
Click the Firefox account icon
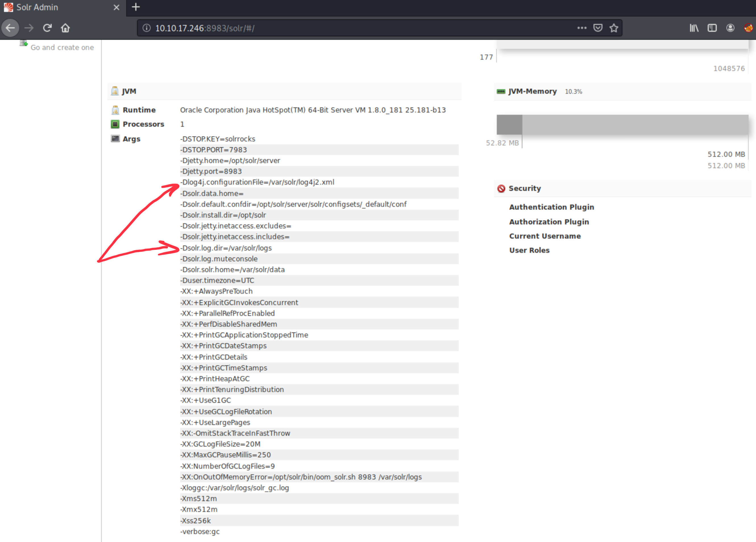click(x=730, y=28)
